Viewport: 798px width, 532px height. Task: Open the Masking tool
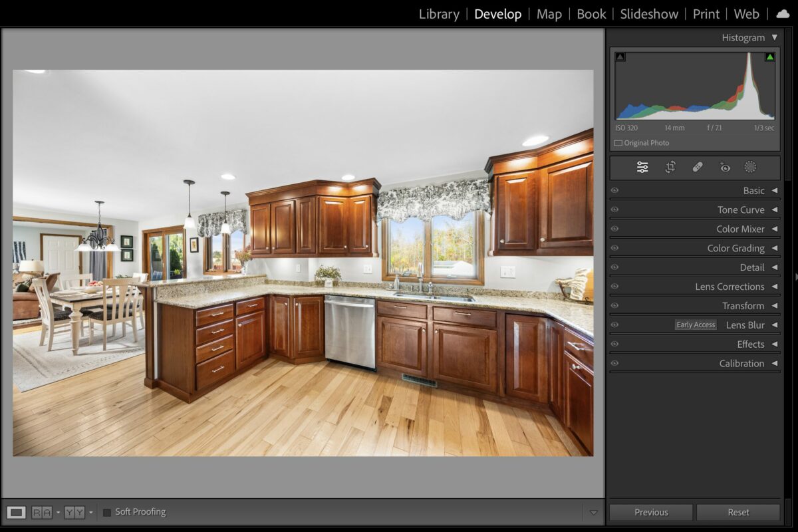[x=750, y=168]
